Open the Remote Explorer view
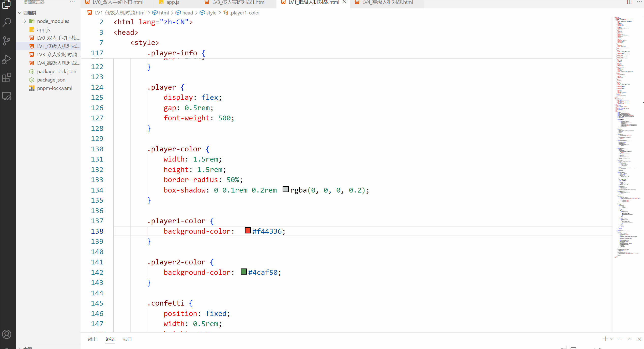644x349 pixels. click(x=7, y=96)
